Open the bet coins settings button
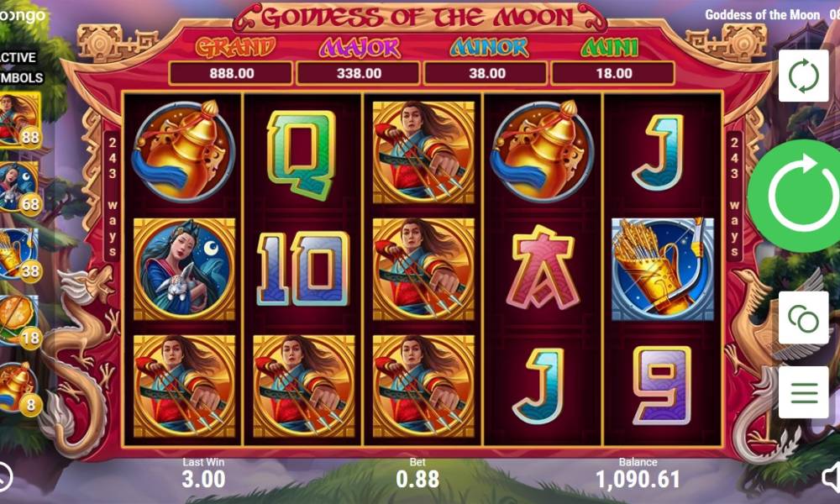The height and width of the screenshot is (504, 840). pos(803,318)
